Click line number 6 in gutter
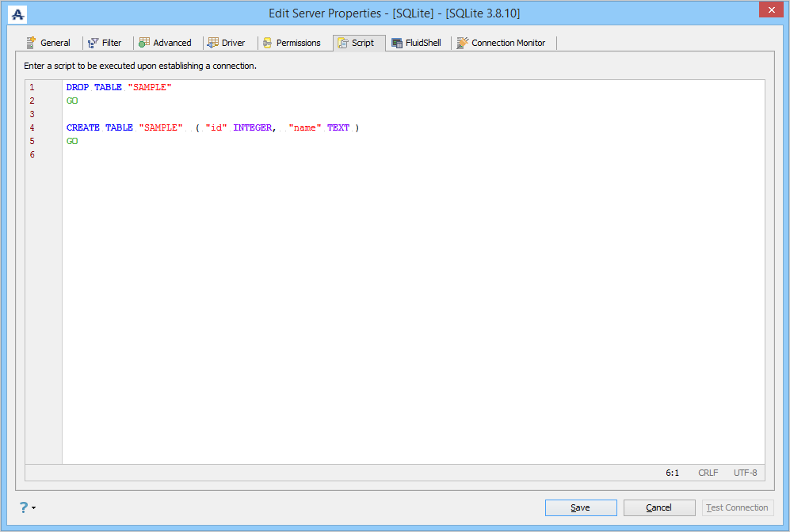The height and width of the screenshot is (532, 790). (x=32, y=154)
